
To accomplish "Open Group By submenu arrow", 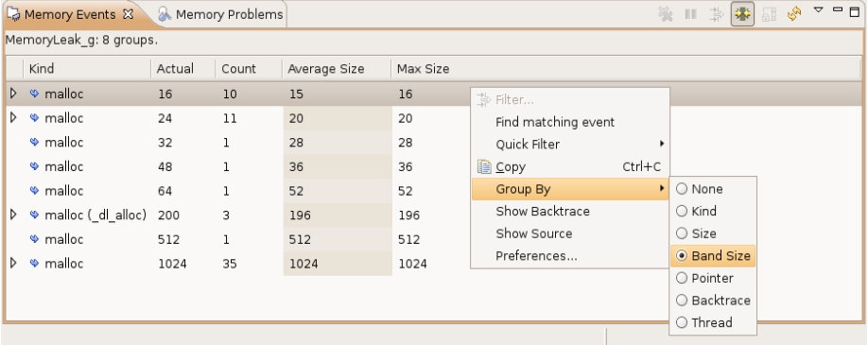I will [662, 189].
